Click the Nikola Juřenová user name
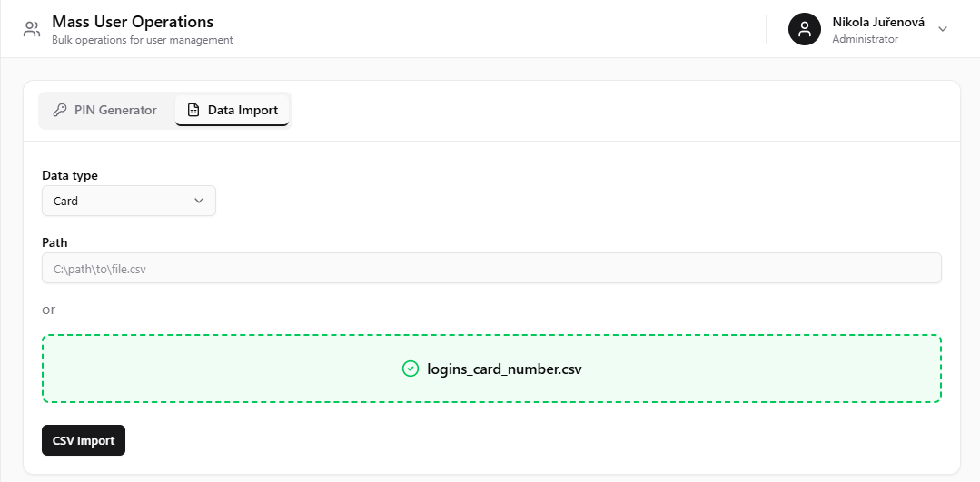The image size is (980, 482). pos(878,22)
